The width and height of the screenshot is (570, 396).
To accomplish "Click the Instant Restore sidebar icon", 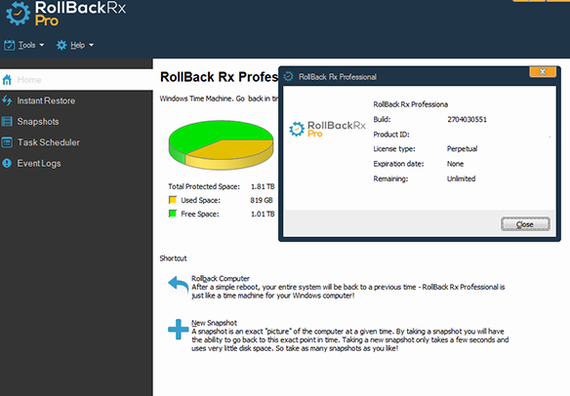I will (x=7, y=100).
